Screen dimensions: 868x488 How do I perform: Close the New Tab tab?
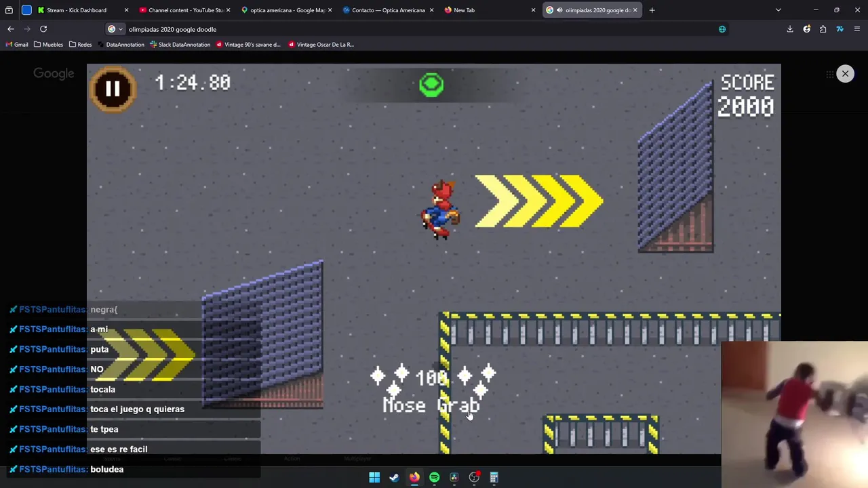(533, 10)
